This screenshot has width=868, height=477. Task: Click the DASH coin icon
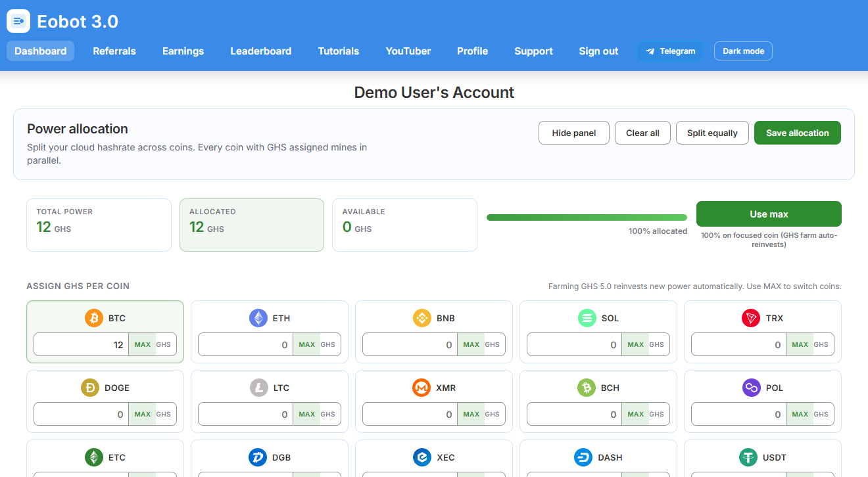point(583,457)
